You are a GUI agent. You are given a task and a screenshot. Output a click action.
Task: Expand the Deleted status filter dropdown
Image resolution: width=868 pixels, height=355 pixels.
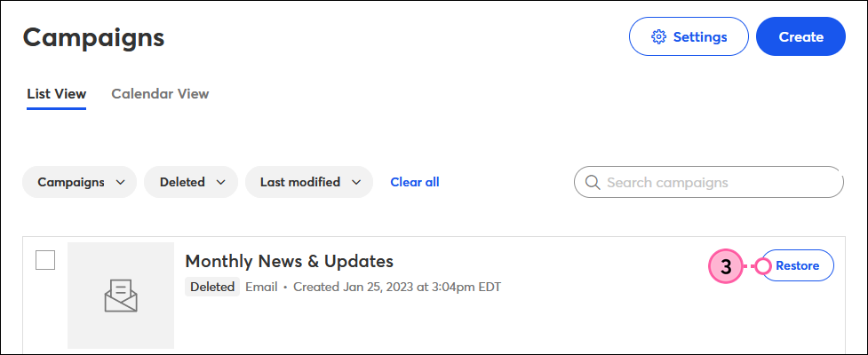click(x=191, y=182)
